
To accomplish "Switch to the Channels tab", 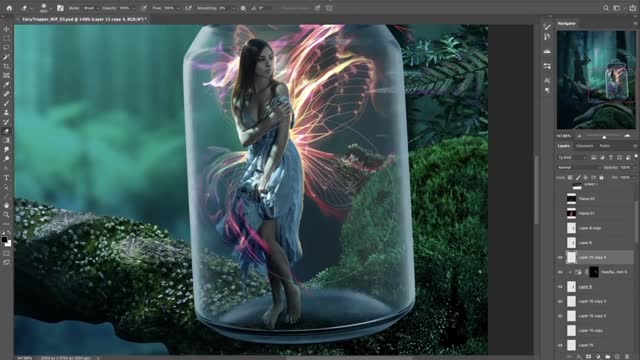I will (584, 146).
